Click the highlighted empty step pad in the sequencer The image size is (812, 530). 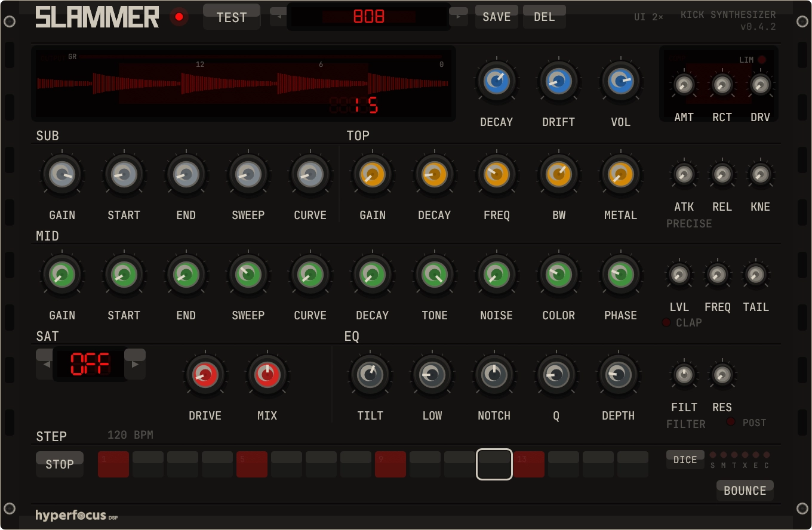[x=494, y=464]
